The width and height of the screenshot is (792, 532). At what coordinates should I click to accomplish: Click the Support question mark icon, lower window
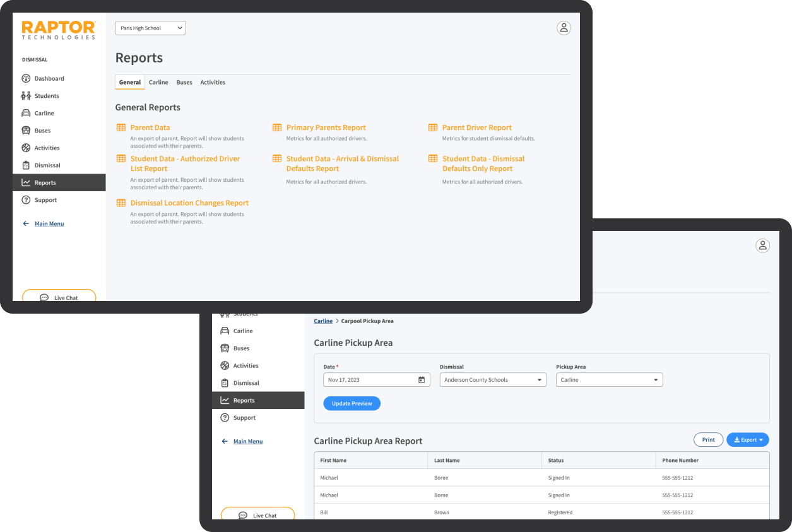coord(225,418)
